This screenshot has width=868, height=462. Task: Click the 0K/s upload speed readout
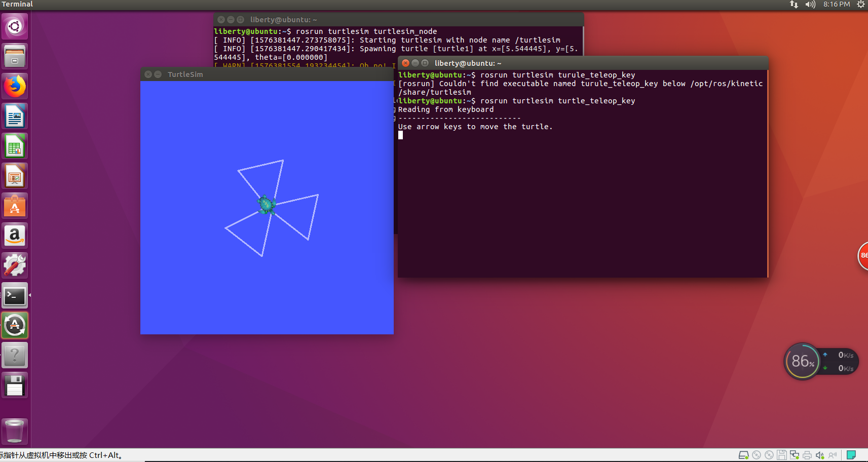[845, 355]
